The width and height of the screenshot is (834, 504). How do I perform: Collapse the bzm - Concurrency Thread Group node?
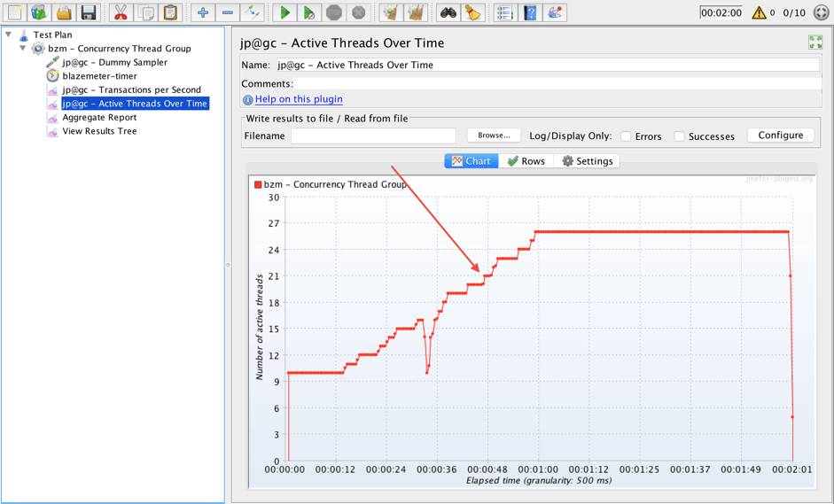click(22, 49)
